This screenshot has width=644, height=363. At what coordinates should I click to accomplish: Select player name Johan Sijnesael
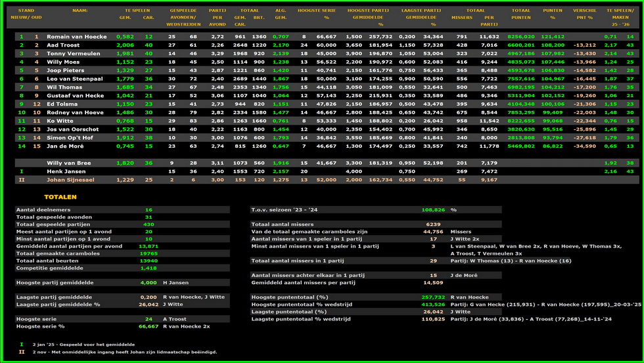(x=70, y=180)
